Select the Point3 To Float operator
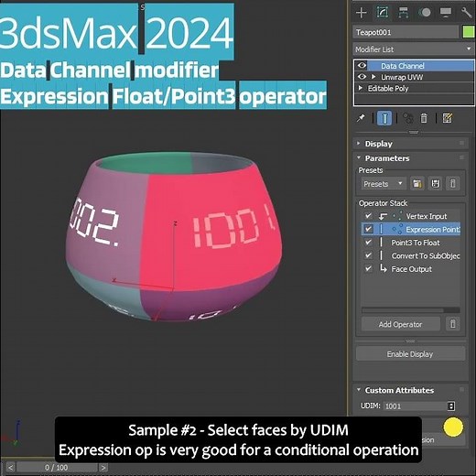This screenshot has width=476, height=476. 416,243
